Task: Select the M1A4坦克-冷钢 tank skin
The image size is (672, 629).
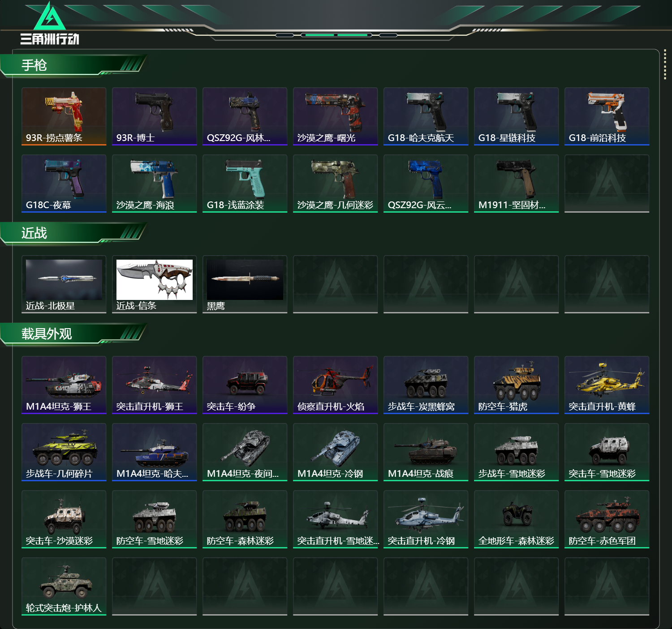Action: click(336, 452)
